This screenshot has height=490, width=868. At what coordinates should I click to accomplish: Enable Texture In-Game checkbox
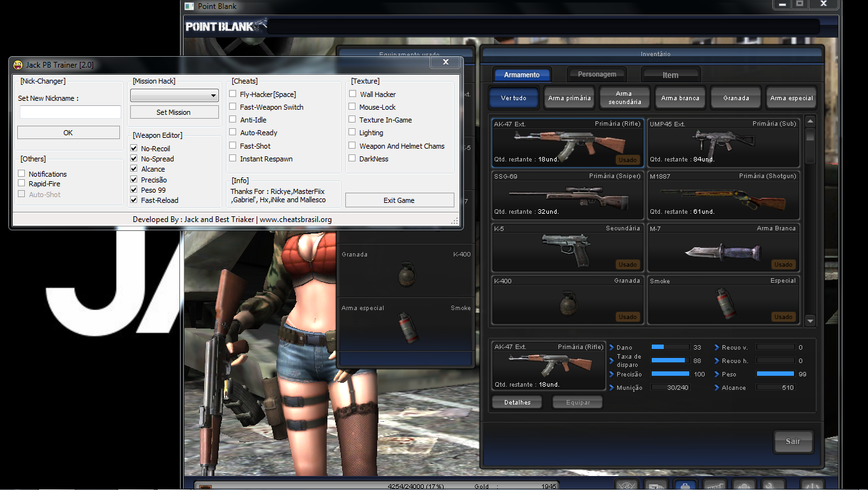pos(352,119)
